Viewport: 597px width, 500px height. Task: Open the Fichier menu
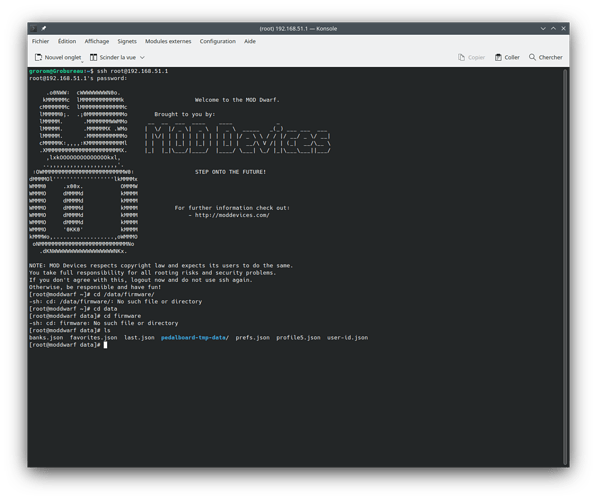40,41
